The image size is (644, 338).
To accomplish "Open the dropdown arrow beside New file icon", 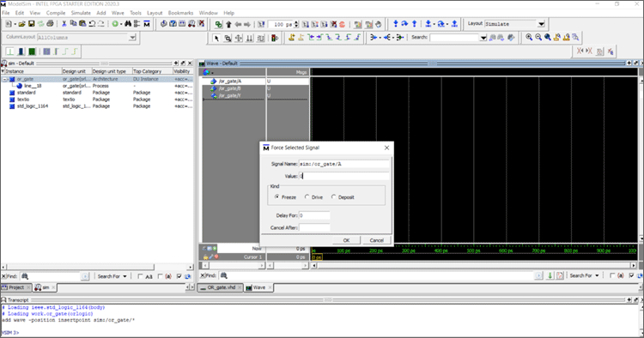I will coord(15,24).
